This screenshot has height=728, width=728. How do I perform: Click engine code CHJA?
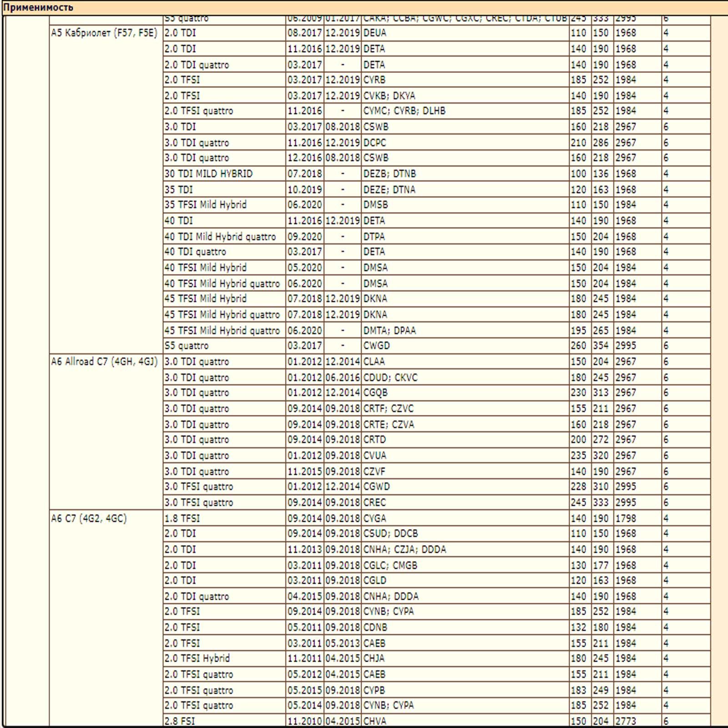tap(374, 658)
